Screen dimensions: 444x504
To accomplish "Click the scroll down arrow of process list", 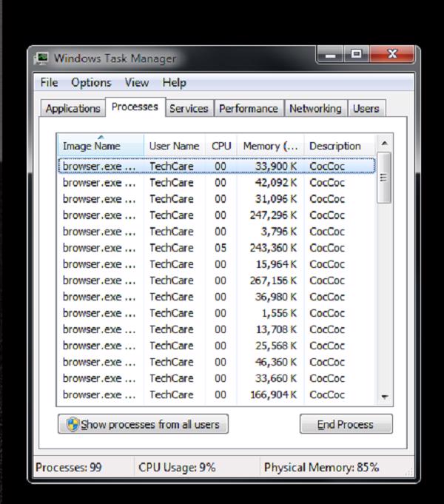I will [384, 397].
